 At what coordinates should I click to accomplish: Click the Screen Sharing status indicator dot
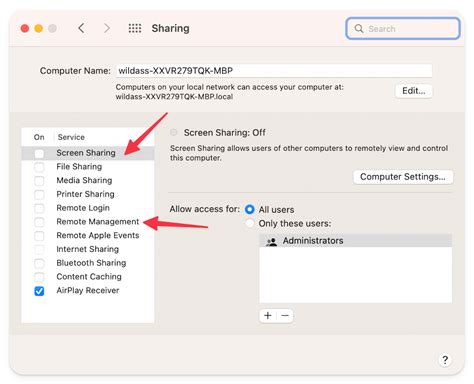coord(173,133)
